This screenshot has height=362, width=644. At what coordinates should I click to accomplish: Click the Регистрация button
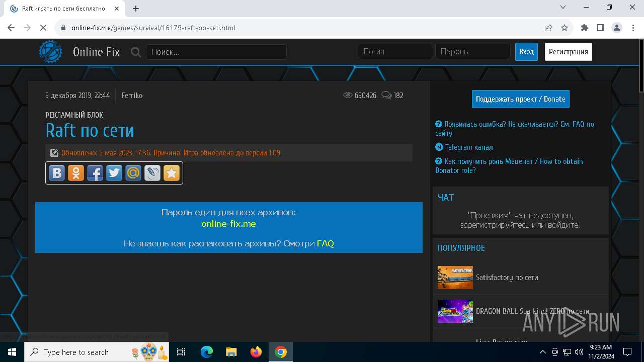tap(569, 52)
